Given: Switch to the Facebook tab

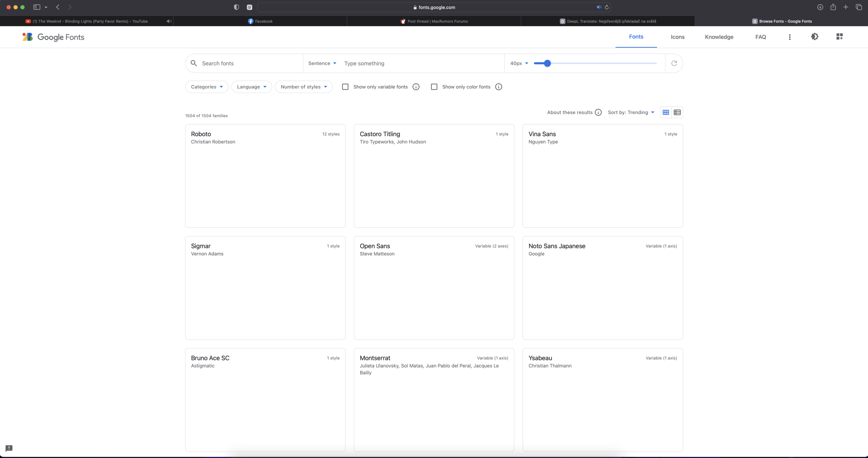Looking at the screenshot, I should point(260,21).
